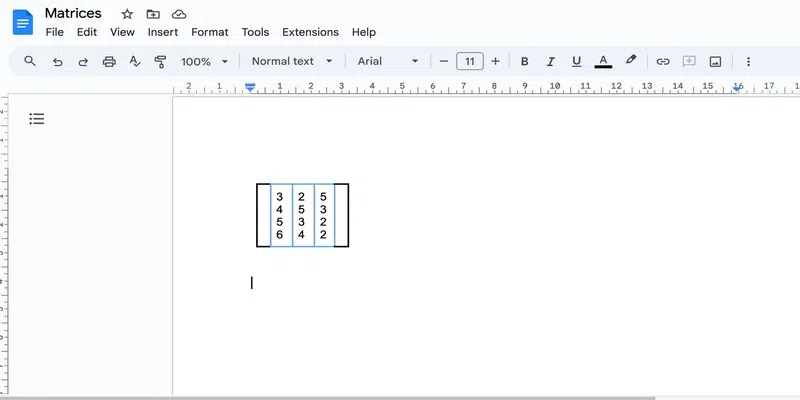Decrease font size with minus button
The image size is (800, 400).
tap(443, 61)
